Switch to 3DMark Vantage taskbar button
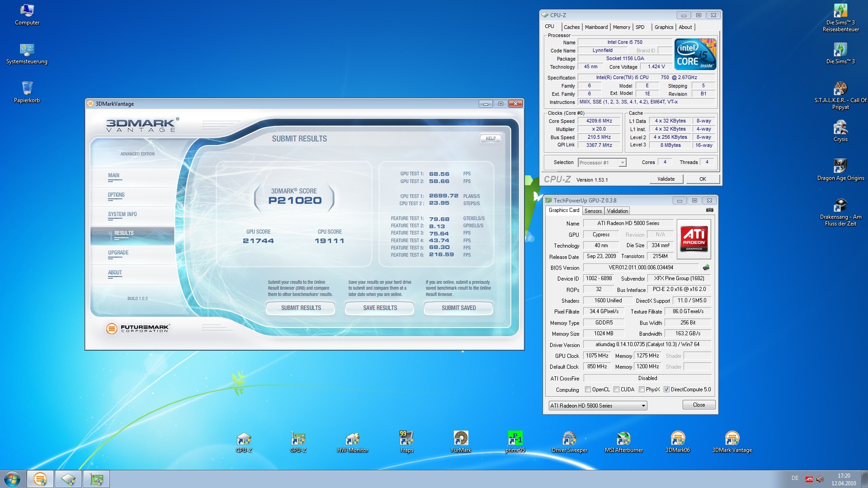868x488 pixels. click(x=40, y=479)
